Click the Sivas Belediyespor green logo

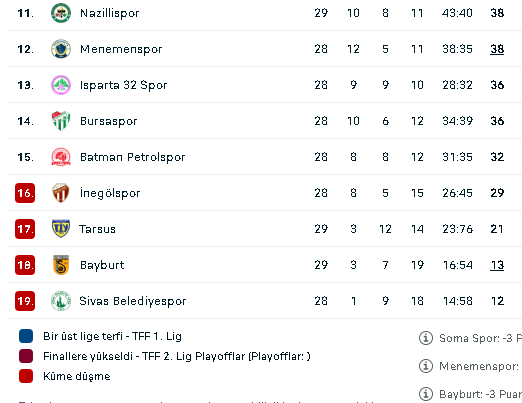coord(61,301)
